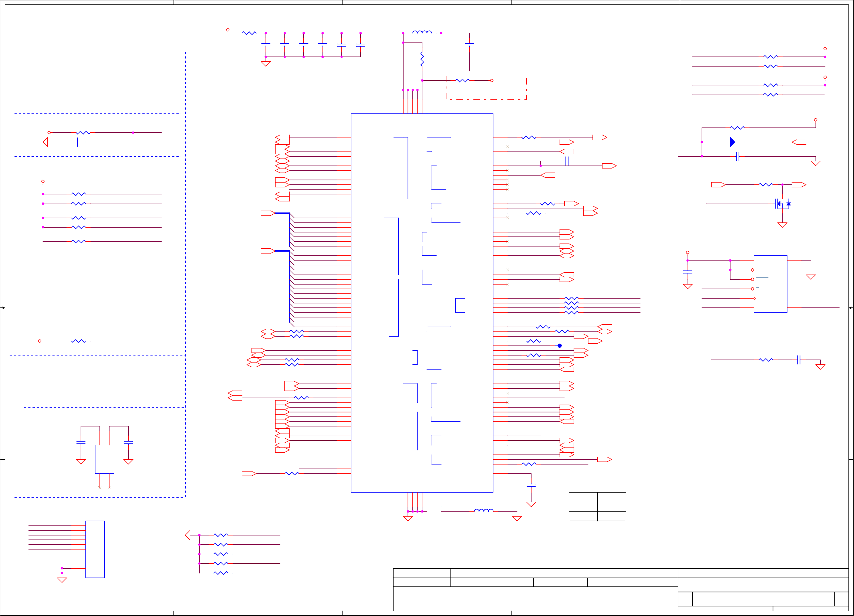The width and height of the screenshot is (854, 616).
Task: Select the crystal oscillator box between two capacitors
Action: pos(104,459)
